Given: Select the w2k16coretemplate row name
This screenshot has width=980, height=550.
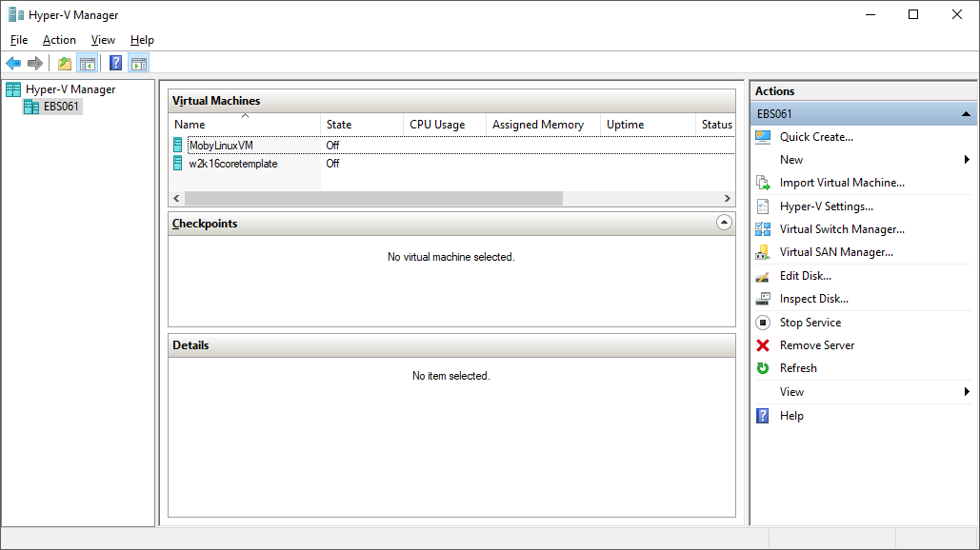Looking at the screenshot, I should click(233, 164).
